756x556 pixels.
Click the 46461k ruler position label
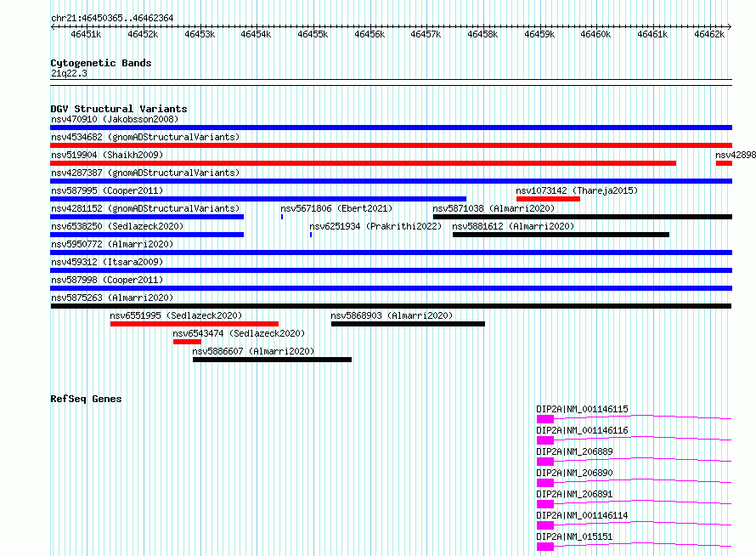[652, 34]
